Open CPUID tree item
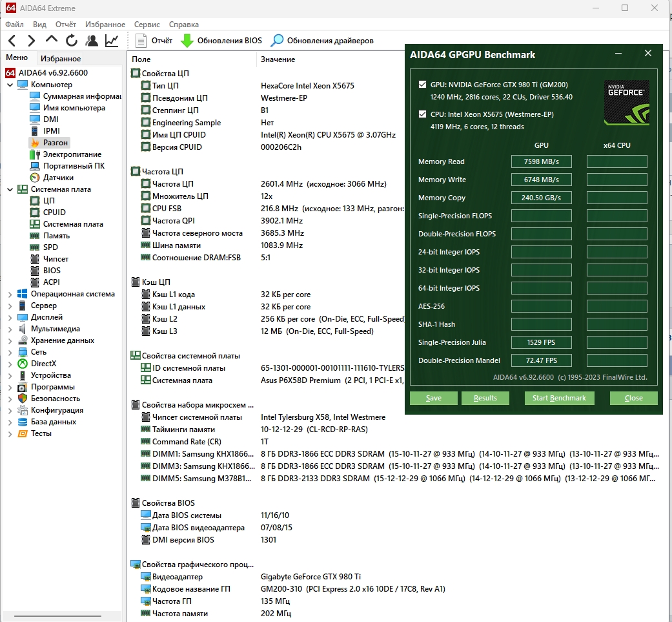Viewport: 672px width, 622px height. point(54,213)
